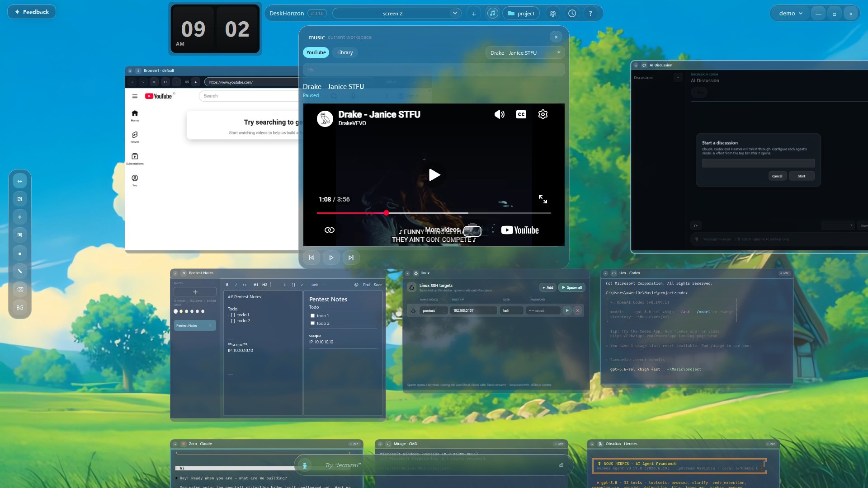Delete pentest target with red X
Screen dimensions: 868x488
click(x=577, y=310)
